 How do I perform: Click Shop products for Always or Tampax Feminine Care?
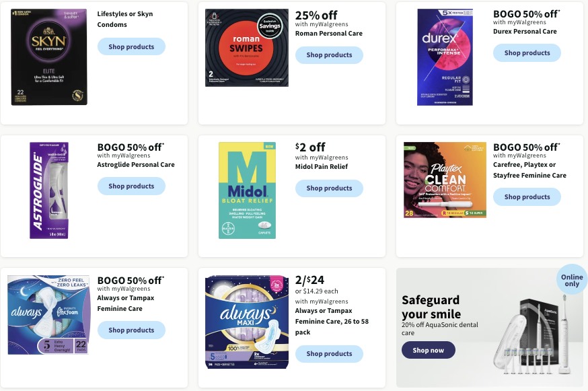pos(131,330)
